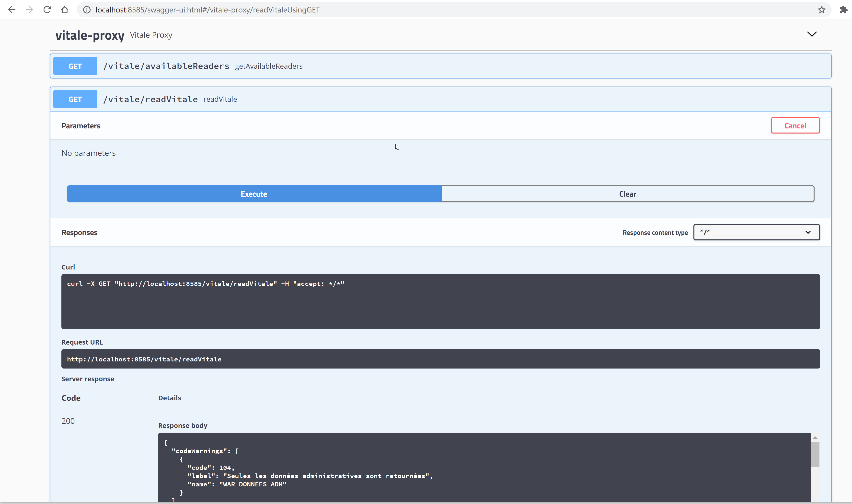
Task: Click the vitale-proxy section title
Action: pos(90,35)
